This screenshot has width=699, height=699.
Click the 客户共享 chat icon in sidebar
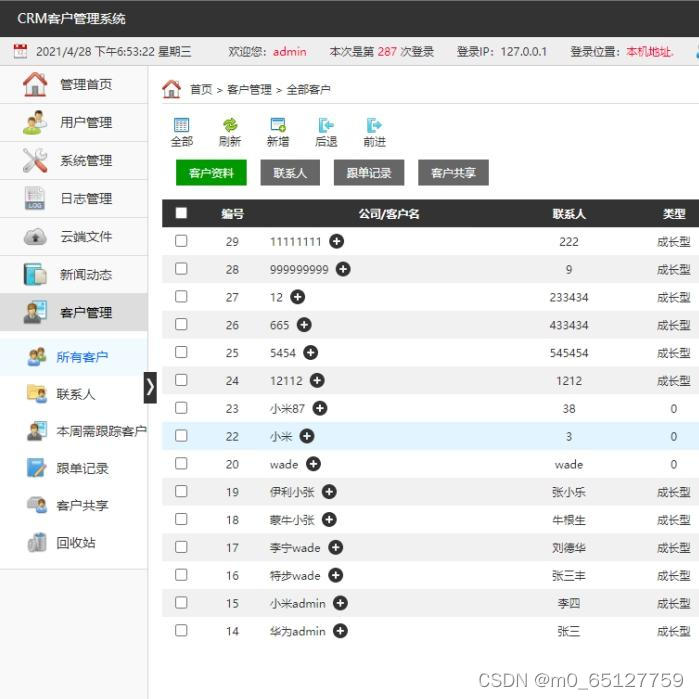tap(37, 505)
